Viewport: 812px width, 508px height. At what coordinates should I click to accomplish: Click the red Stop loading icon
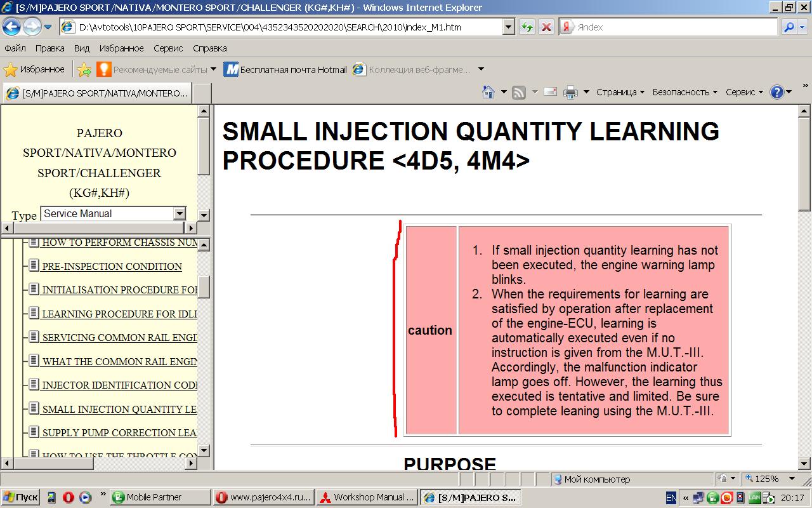coord(546,27)
